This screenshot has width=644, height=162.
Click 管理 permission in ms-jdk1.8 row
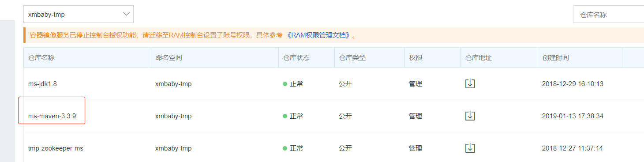tap(416, 84)
